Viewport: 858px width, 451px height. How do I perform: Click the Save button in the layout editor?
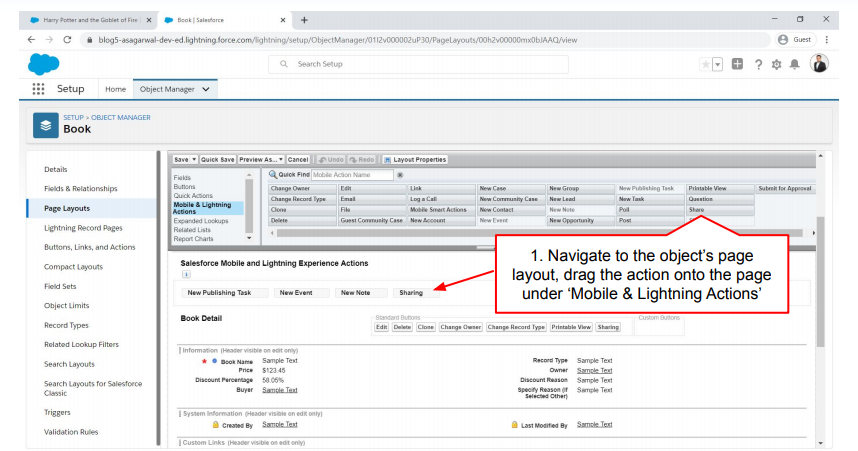point(181,160)
